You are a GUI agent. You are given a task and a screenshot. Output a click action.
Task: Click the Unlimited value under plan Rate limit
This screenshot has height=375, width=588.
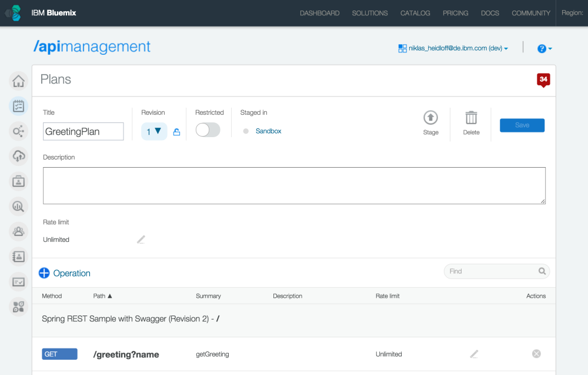(x=56, y=240)
